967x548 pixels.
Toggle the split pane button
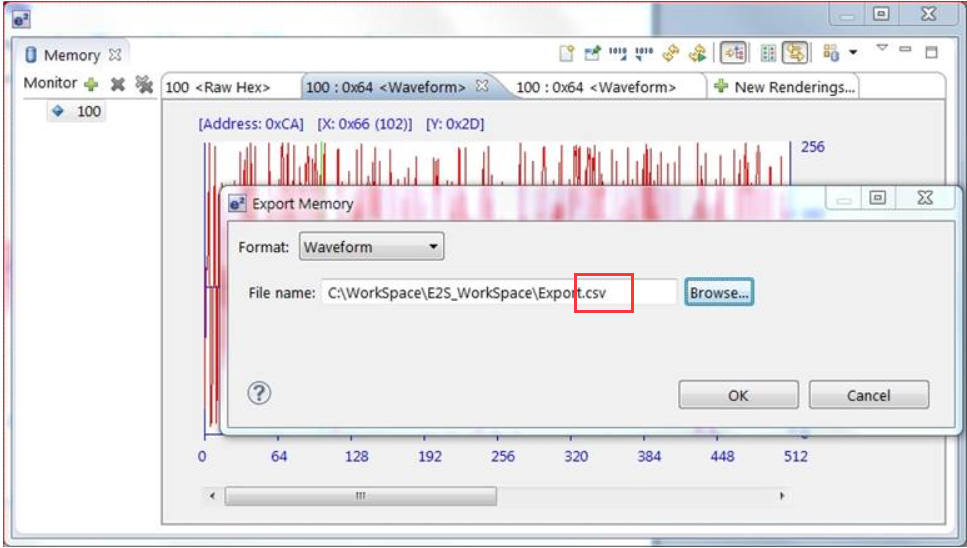(768, 54)
